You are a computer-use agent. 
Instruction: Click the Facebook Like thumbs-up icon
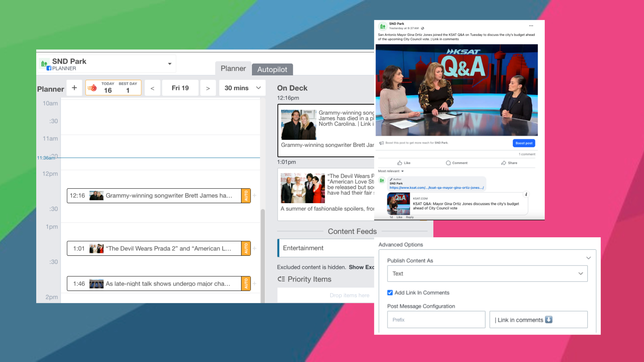tap(400, 163)
